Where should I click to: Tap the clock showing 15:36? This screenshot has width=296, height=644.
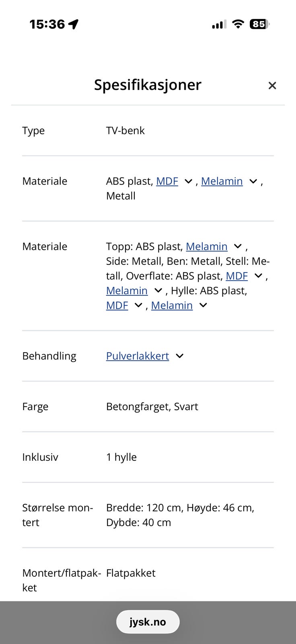(47, 24)
